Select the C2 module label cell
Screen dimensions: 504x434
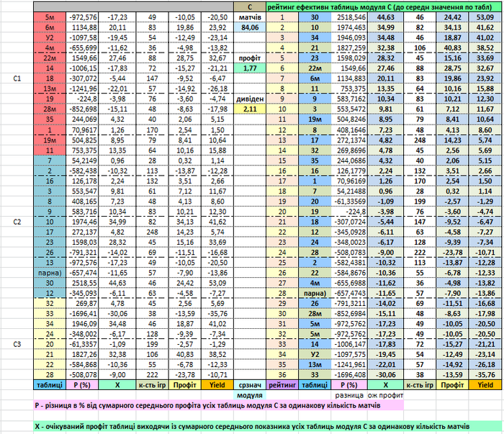tap(17, 222)
